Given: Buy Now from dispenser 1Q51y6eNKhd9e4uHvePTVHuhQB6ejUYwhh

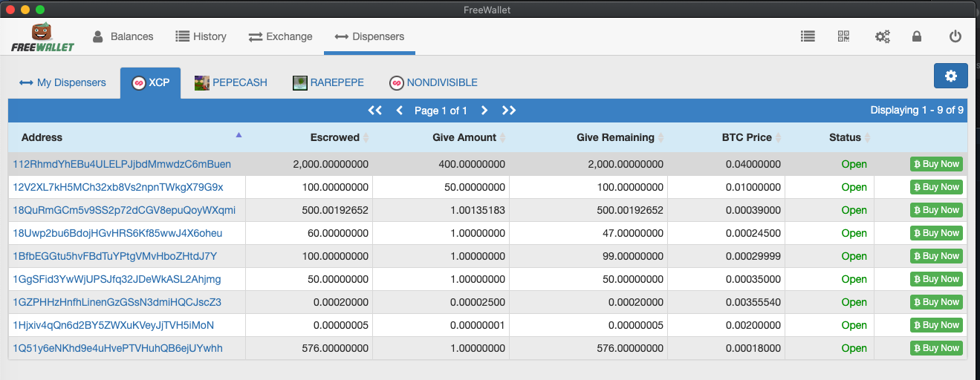Looking at the screenshot, I should coord(936,348).
